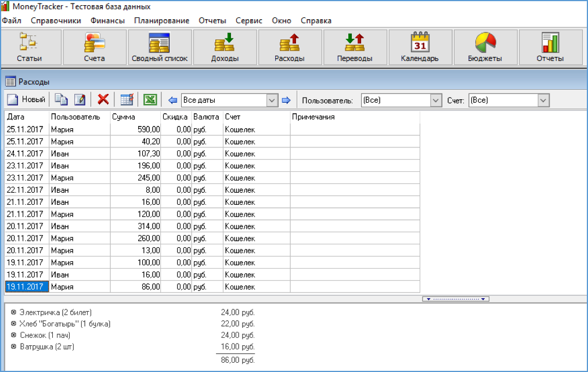Open the Планирование menu
Screen dimensions: 588x372
coord(161,20)
